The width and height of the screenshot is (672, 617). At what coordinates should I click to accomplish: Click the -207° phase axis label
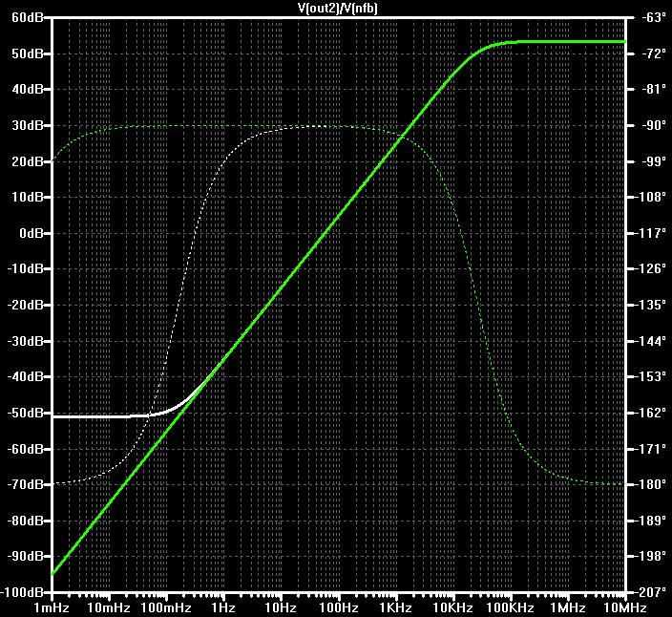click(x=651, y=592)
